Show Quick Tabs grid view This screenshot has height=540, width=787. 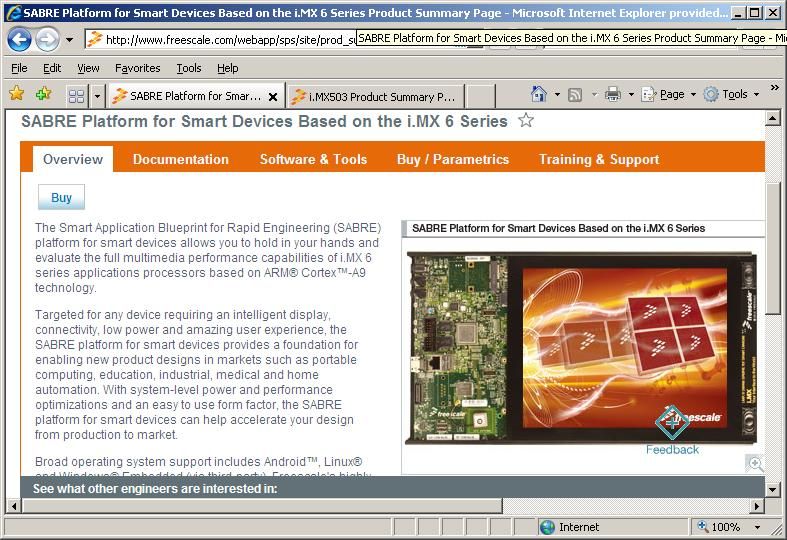point(76,96)
